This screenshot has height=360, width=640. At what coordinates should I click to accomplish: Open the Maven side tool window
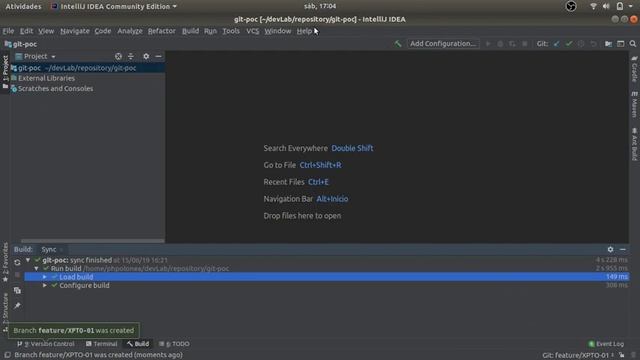coord(634,104)
